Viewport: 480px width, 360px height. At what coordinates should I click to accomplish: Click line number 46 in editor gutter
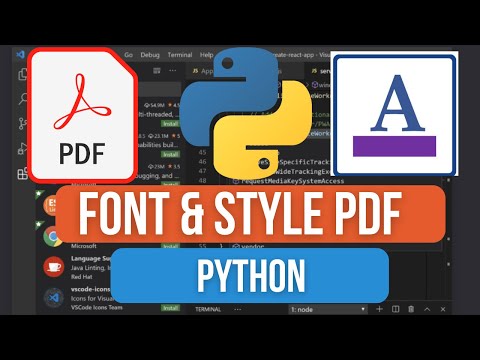tap(202, 162)
